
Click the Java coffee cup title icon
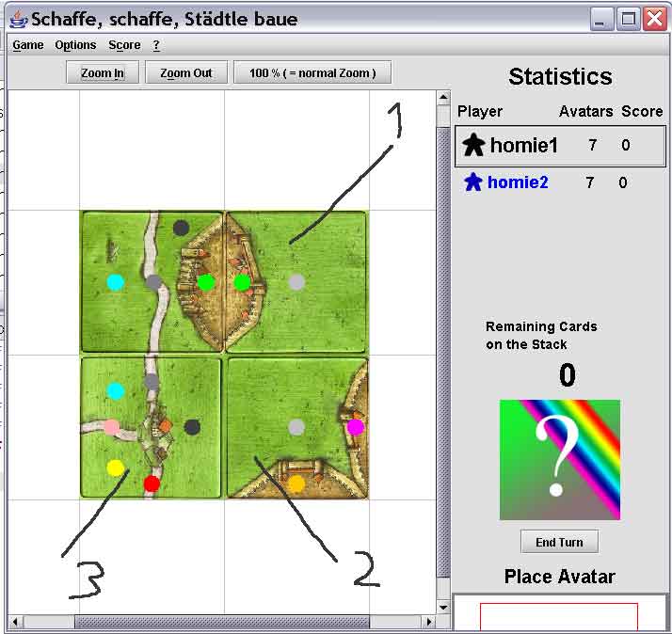tap(19, 19)
